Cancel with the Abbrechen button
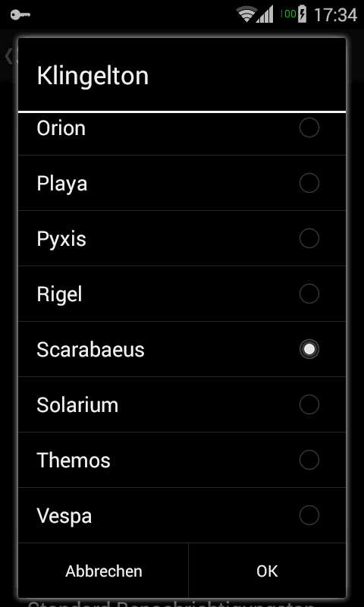364x607 pixels. click(x=103, y=571)
